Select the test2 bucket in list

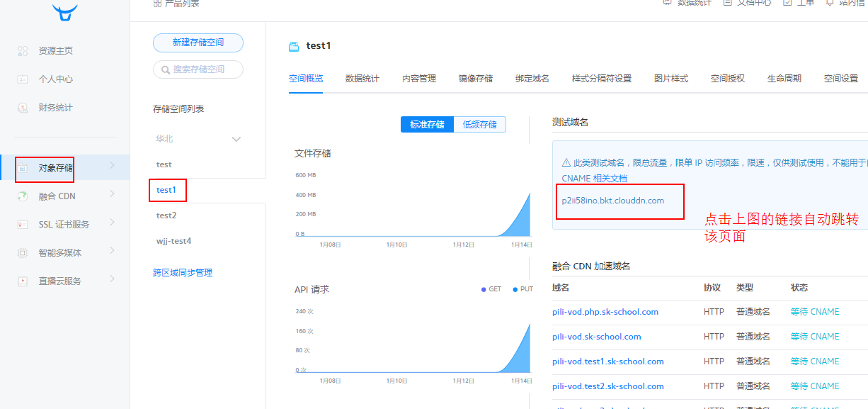tap(166, 215)
